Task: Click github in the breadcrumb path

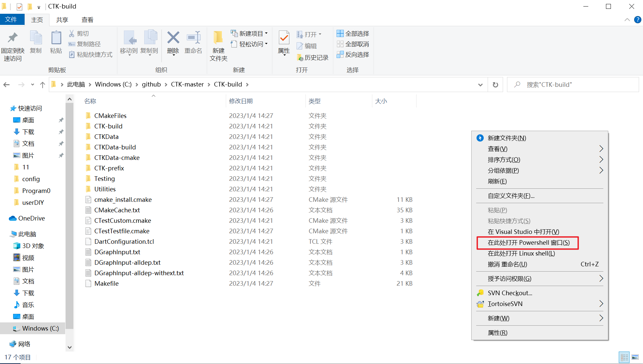Action: click(x=151, y=85)
